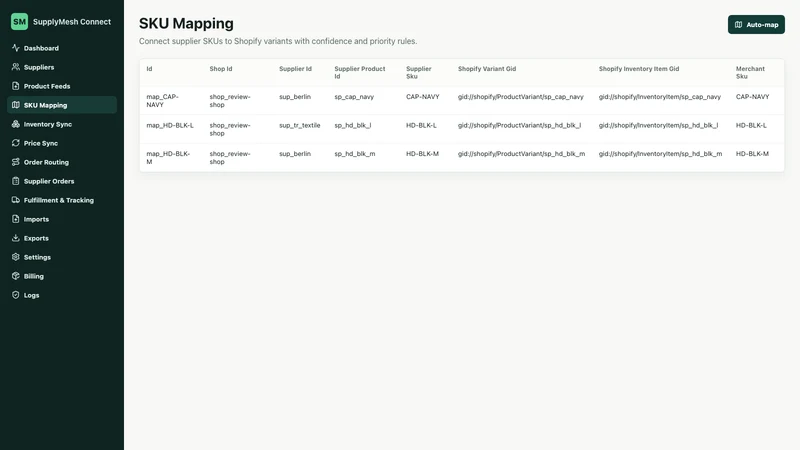Viewport: 800px width, 450px height.
Task: Click sup_berlin in the map_HD-BLK-M row
Action: (295, 154)
